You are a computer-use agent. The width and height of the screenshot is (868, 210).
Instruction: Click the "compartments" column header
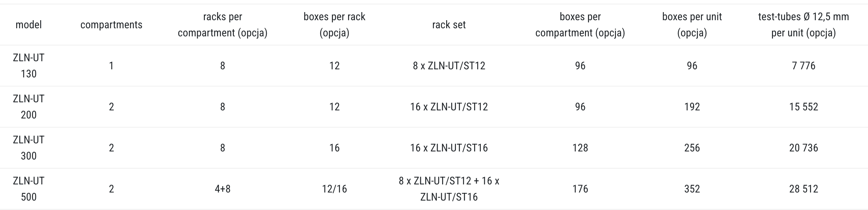pyautogui.click(x=111, y=25)
